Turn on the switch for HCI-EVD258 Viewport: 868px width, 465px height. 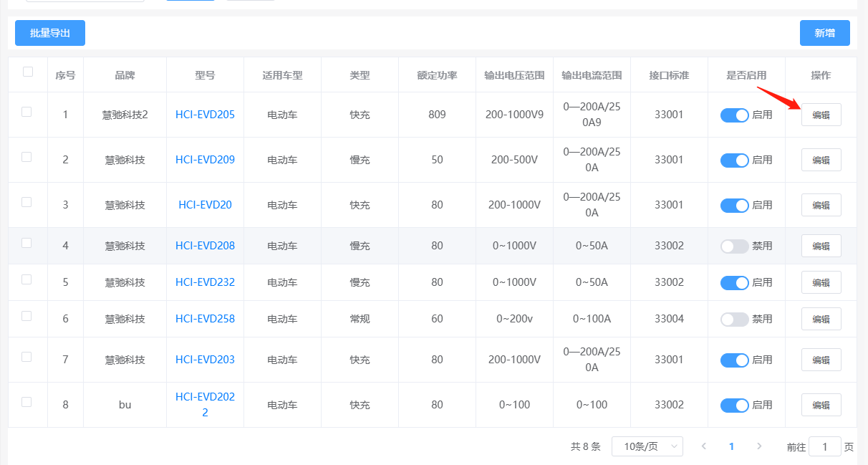coord(734,319)
